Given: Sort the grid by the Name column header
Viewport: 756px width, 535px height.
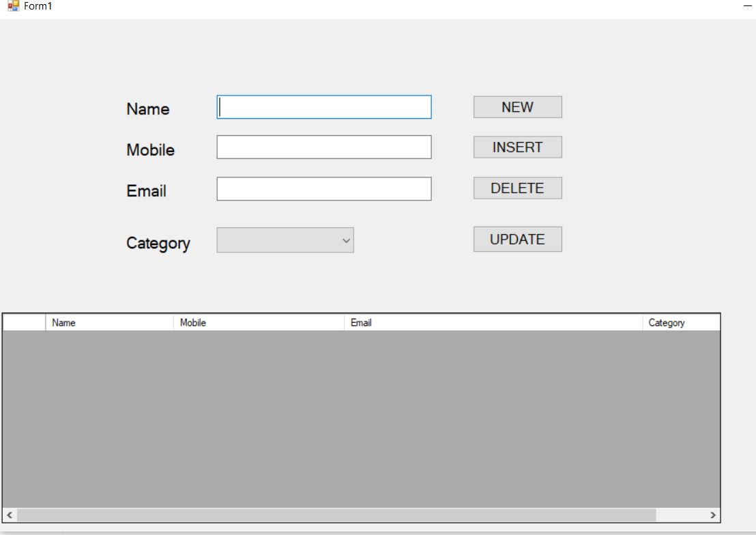Looking at the screenshot, I should click(x=109, y=322).
